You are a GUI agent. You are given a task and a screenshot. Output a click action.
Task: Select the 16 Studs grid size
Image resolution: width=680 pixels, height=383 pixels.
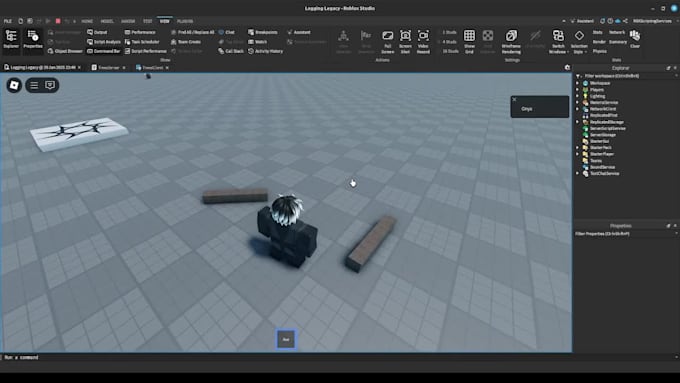click(x=450, y=51)
